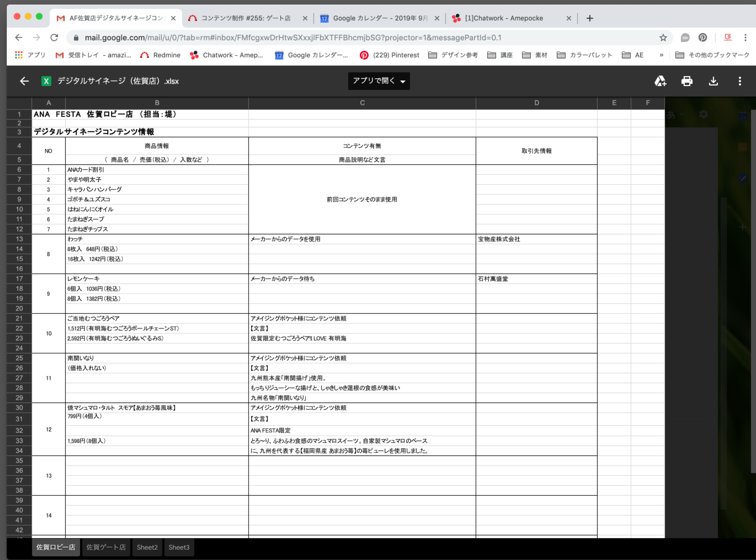Screen dimensions: 756x560
Task: Click the chat bubble extension icon
Action: (x=685, y=38)
